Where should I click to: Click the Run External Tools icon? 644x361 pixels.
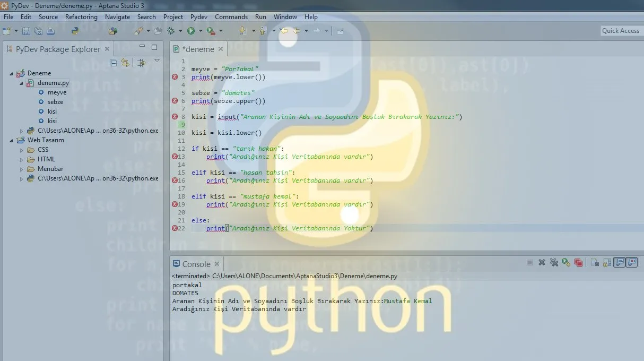pyautogui.click(x=211, y=31)
